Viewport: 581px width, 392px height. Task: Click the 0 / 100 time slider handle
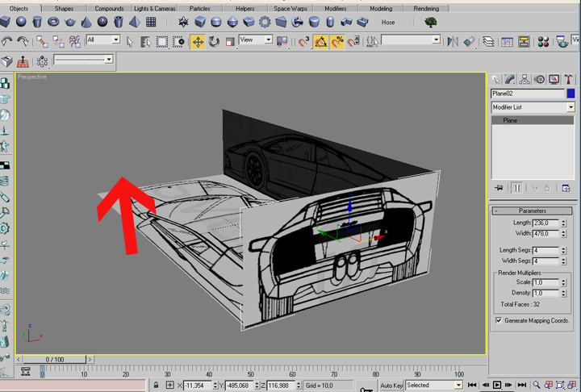(x=55, y=360)
